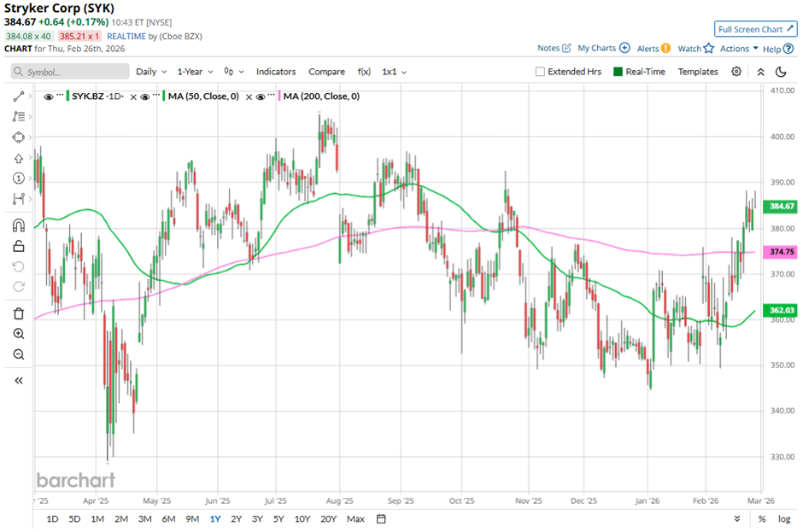803x532 pixels.
Task: Open more options dots for MA 200
Action: coord(271,96)
